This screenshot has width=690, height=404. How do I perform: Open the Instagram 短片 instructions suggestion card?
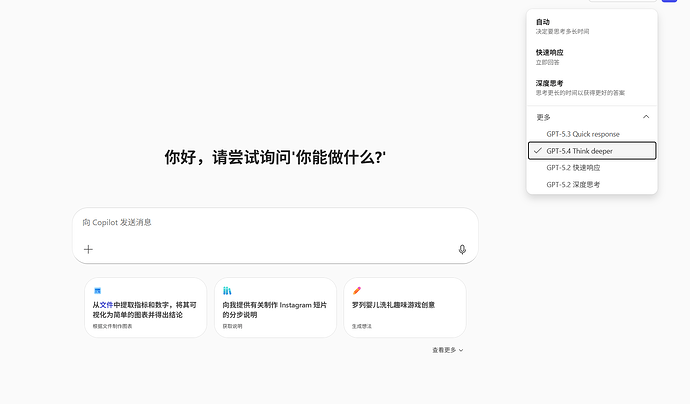pos(275,308)
